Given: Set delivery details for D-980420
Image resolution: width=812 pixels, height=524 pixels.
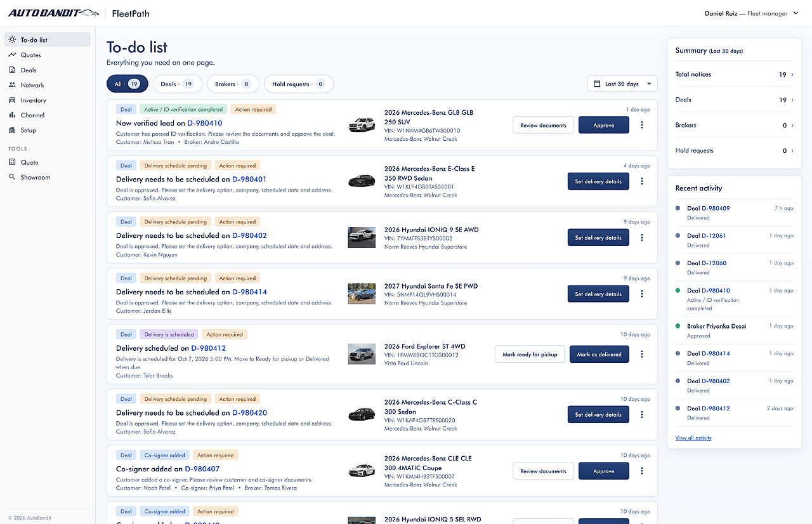Looking at the screenshot, I should pos(598,415).
